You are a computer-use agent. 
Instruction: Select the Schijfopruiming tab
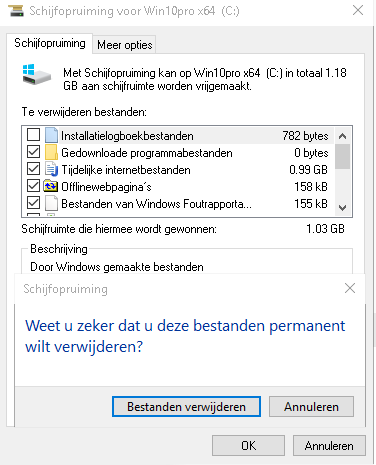pos(50,43)
